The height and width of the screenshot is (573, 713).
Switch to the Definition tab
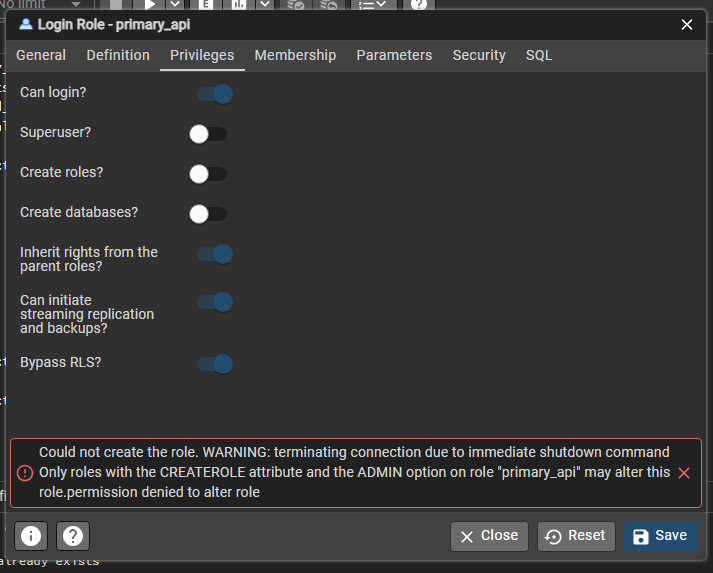[118, 55]
